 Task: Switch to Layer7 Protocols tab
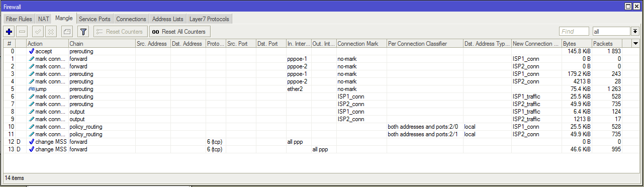209,19
